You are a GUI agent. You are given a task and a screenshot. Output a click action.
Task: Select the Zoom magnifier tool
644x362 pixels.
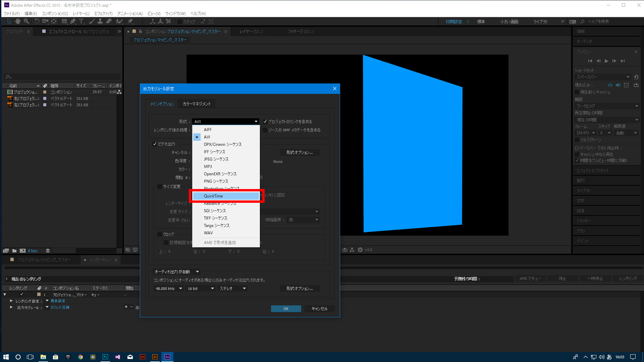[26, 21]
